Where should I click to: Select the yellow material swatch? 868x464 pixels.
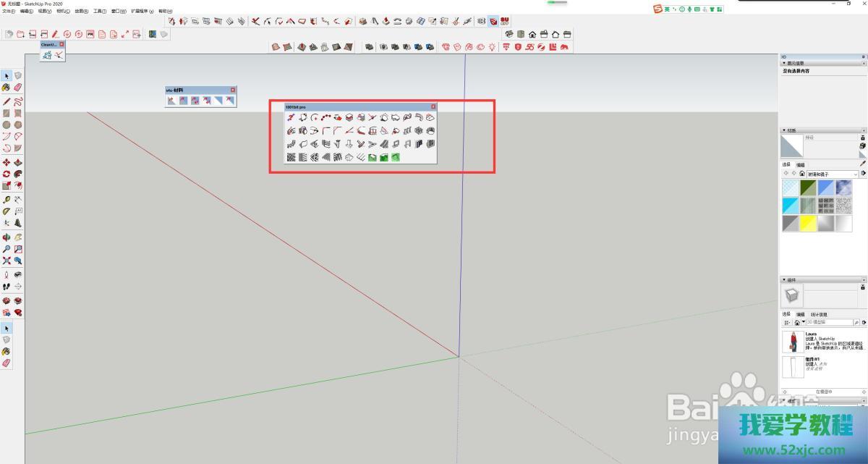(x=808, y=224)
